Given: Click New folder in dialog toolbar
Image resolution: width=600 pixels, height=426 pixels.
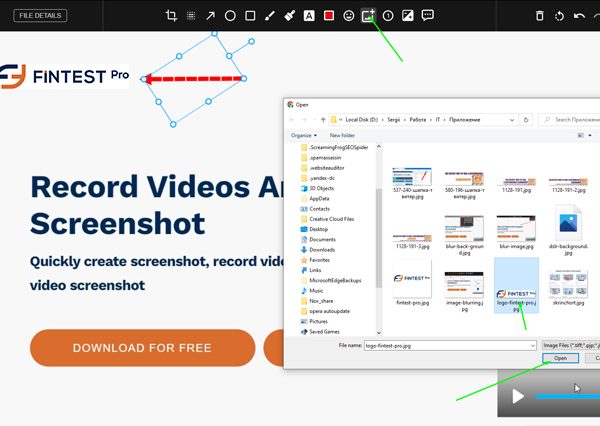Looking at the screenshot, I should point(342,135).
